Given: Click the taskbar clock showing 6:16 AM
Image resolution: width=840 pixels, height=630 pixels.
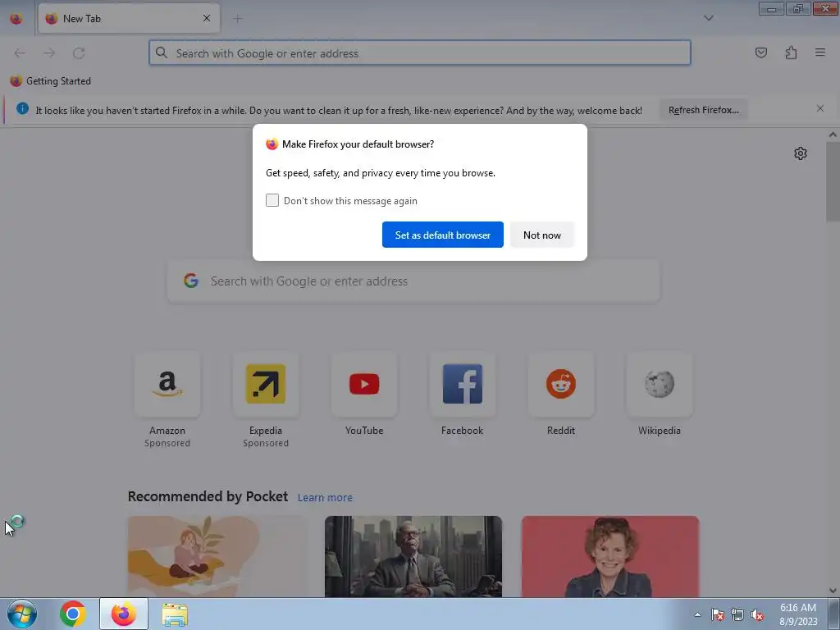Looking at the screenshot, I should 798,614.
